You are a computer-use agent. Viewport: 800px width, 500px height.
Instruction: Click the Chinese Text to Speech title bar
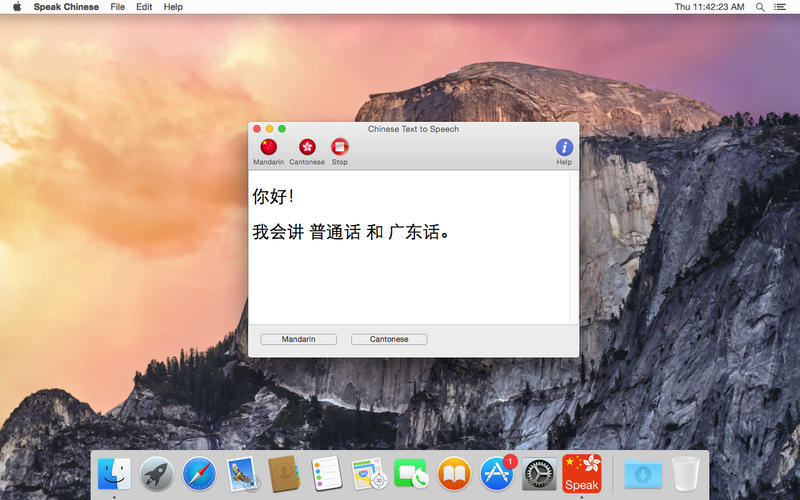click(413, 129)
